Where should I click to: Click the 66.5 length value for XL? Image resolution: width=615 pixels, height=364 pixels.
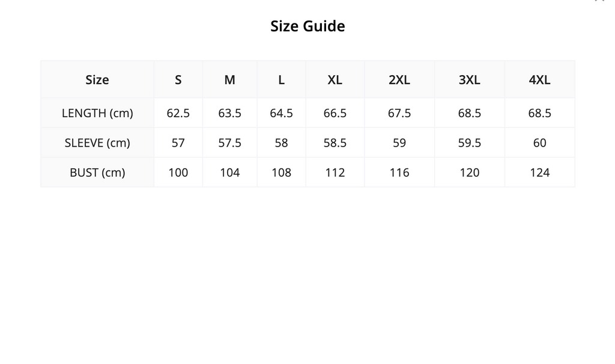(x=335, y=113)
